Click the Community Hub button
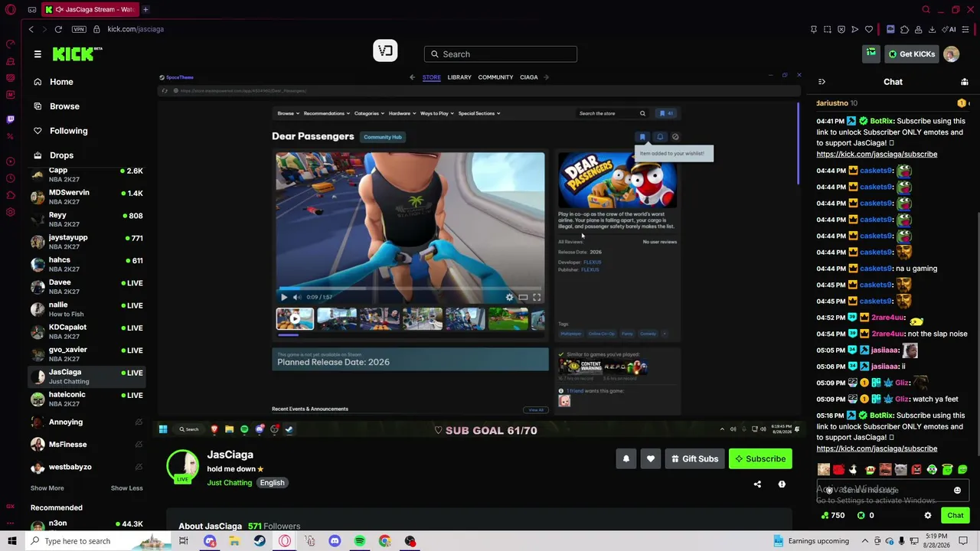Viewport: 980px width, 551px height. coord(383,137)
